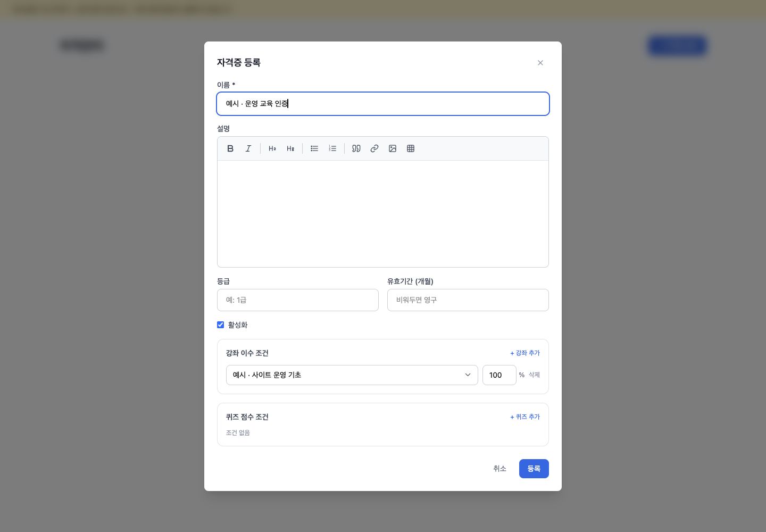Screen dimensions: 766x532
Task: Apply heading 3 style
Action: point(290,148)
